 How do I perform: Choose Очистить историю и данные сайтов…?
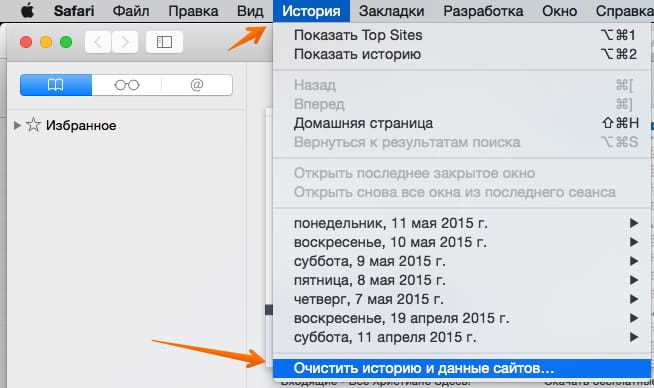point(462,368)
